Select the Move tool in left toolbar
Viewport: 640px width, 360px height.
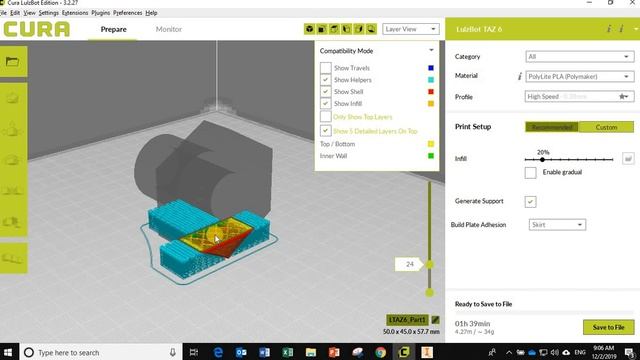pos(13,98)
